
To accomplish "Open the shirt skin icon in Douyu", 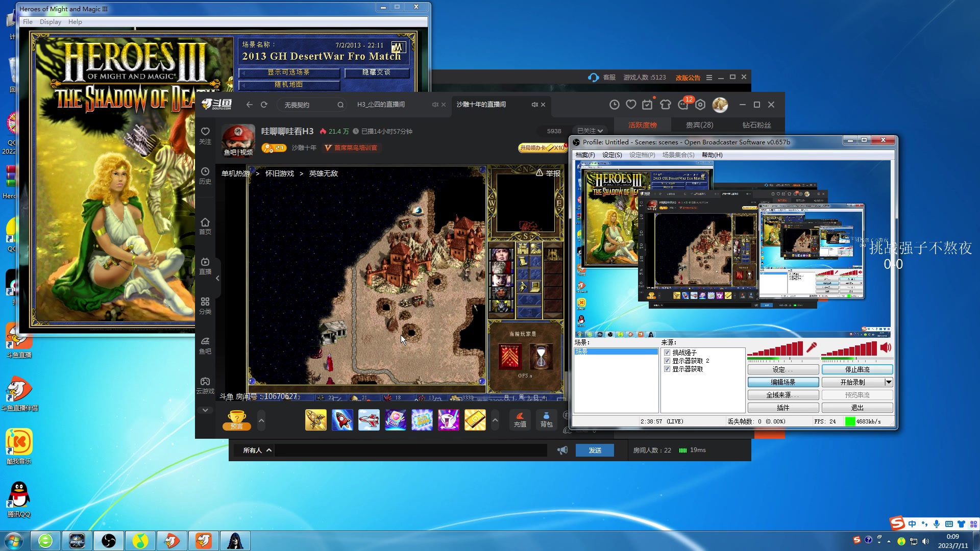I will [x=665, y=105].
